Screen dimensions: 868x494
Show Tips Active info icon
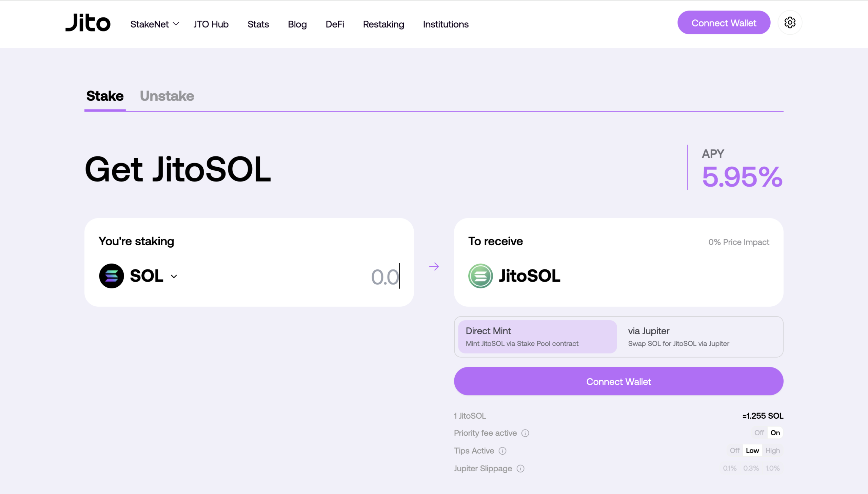pos(502,451)
